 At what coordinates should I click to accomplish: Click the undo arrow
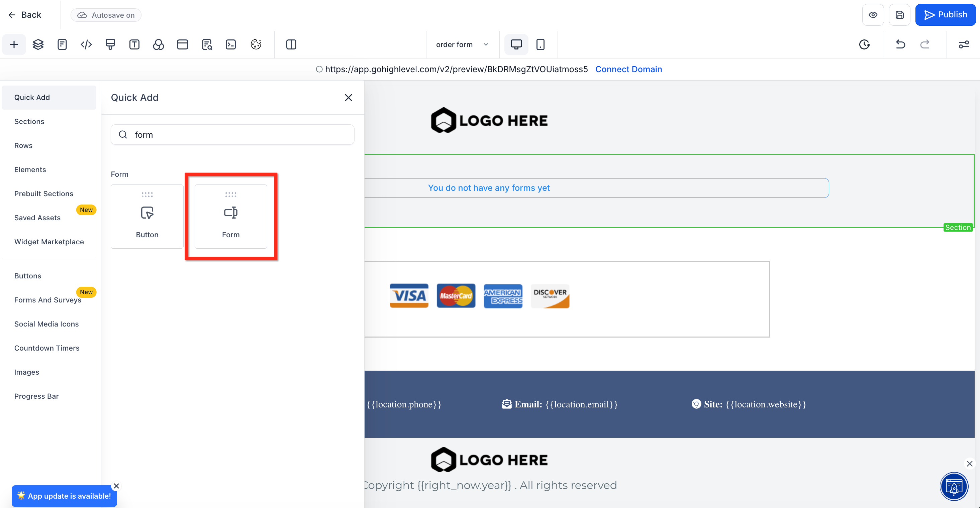point(900,44)
